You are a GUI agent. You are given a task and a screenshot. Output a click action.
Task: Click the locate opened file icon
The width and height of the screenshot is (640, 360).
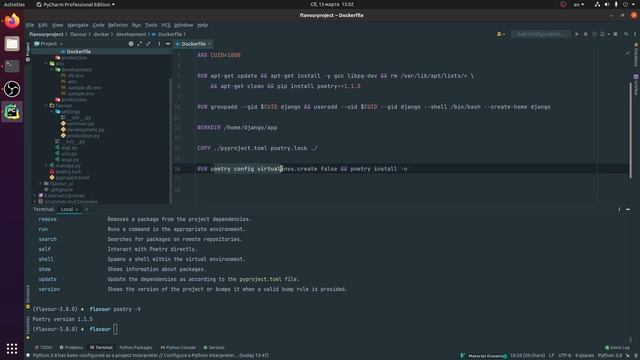(x=131, y=44)
